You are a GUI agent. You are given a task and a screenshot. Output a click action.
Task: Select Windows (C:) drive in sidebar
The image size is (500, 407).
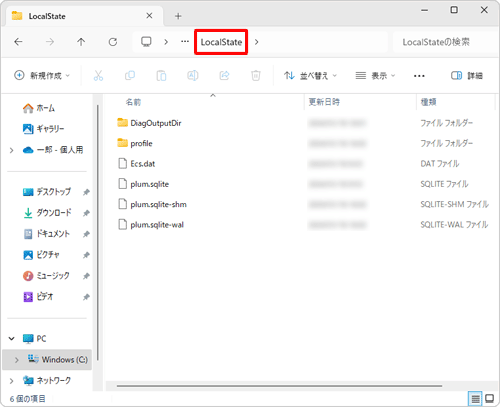pyautogui.click(x=47, y=360)
